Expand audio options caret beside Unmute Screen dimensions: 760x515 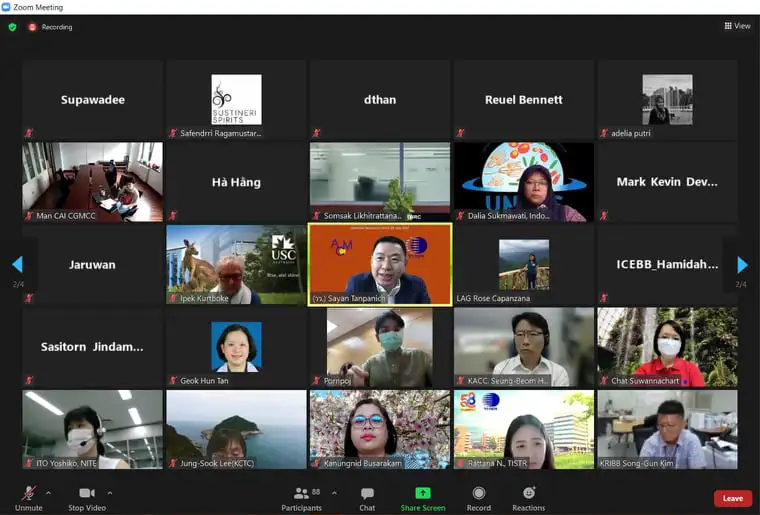point(48,493)
